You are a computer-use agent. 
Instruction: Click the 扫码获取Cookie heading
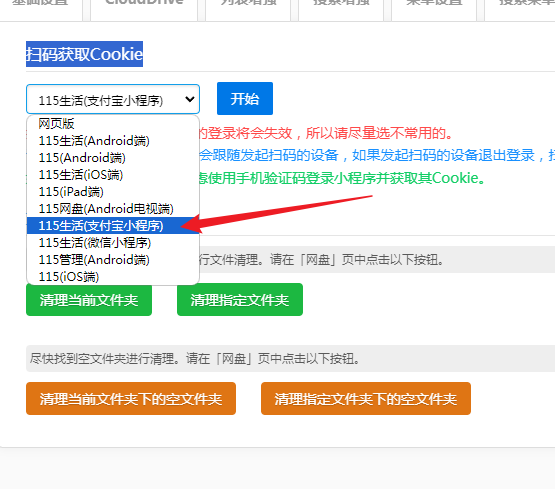(x=85, y=54)
